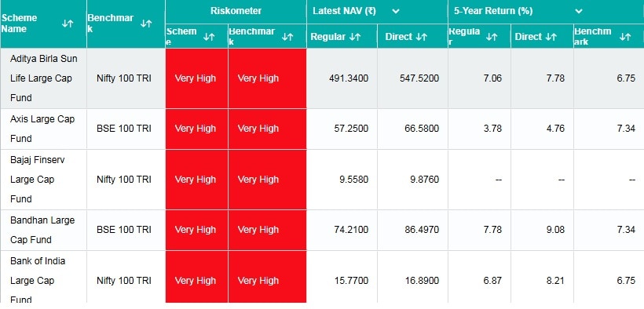Open Bandhan Large Cap Fund
This screenshot has width=644, height=309.
42,230
